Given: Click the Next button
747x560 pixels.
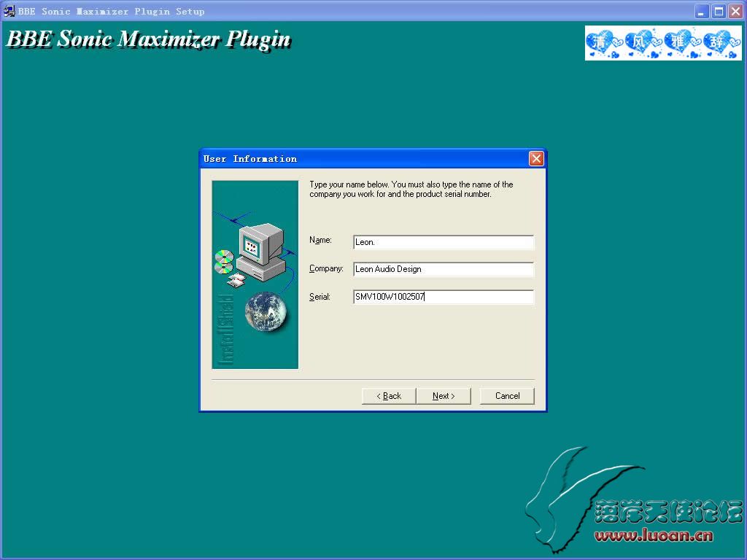Looking at the screenshot, I should click(x=444, y=396).
